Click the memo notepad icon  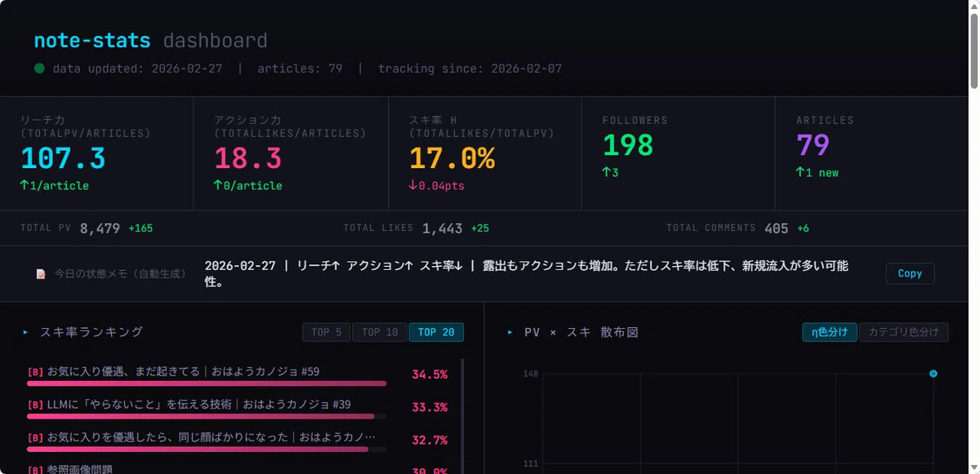[40, 274]
